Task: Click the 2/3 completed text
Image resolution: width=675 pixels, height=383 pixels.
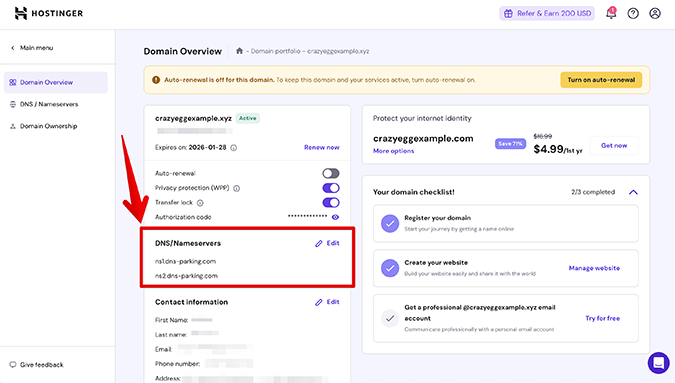Action: coord(593,192)
